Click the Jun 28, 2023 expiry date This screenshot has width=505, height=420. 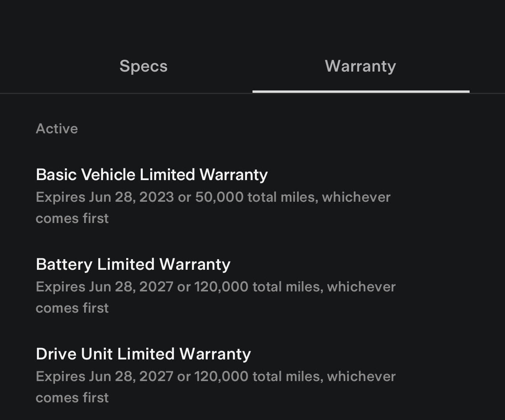click(131, 197)
